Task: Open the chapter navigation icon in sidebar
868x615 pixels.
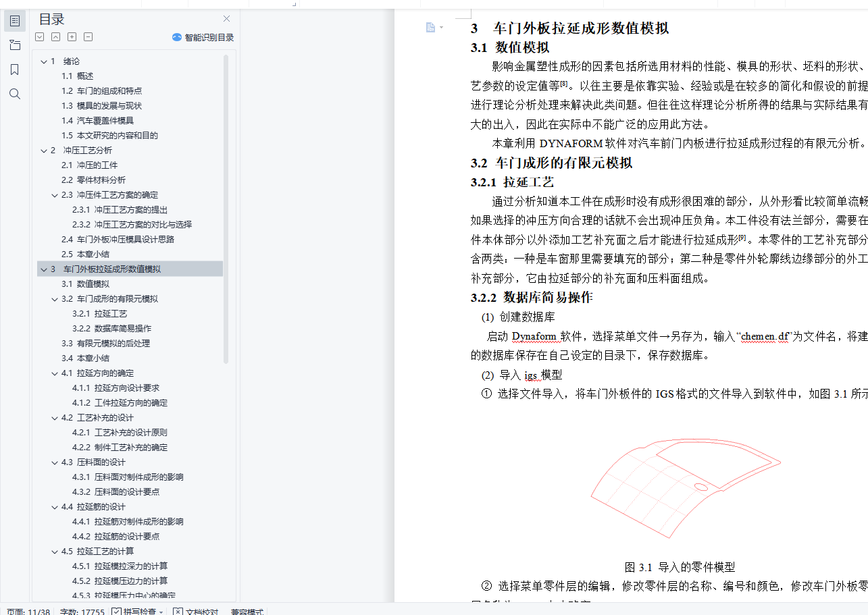Action: [x=15, y=45]
